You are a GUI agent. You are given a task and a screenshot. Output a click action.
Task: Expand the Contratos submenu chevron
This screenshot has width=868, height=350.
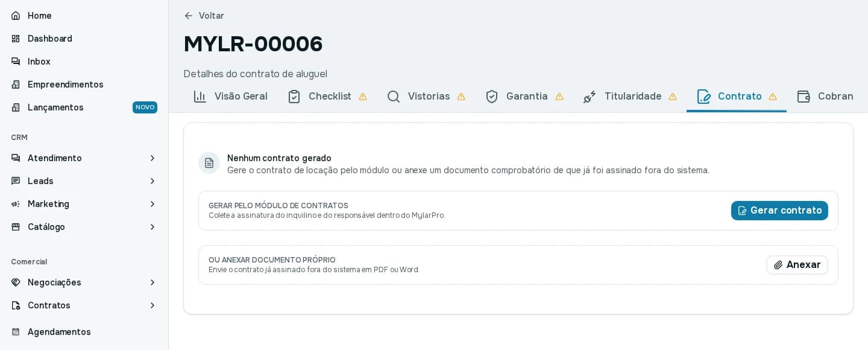[153, 305]
